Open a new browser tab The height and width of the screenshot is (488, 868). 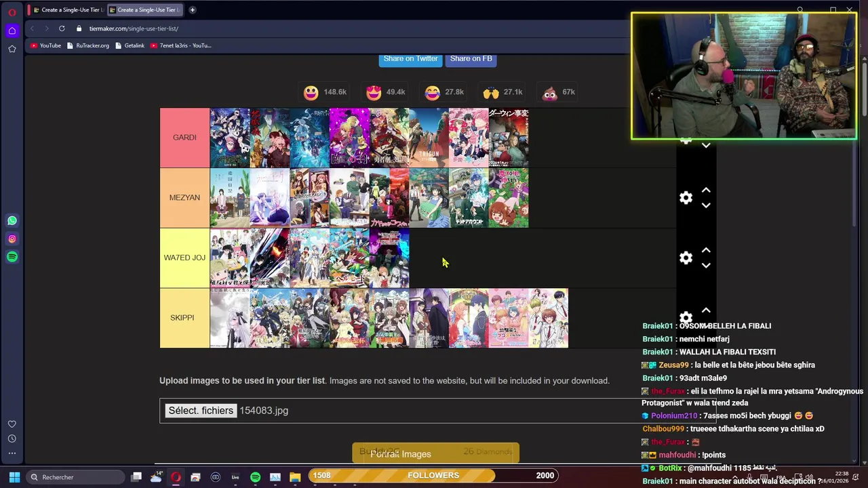193,9
